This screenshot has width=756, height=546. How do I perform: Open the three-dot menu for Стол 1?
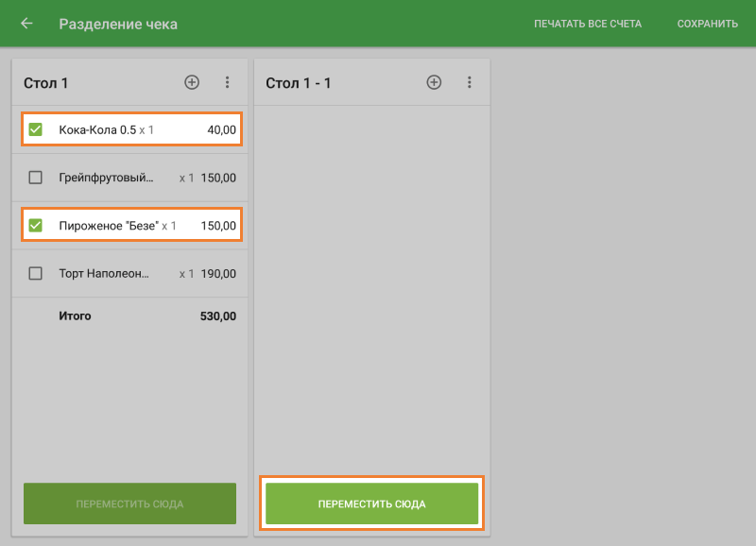227,83
